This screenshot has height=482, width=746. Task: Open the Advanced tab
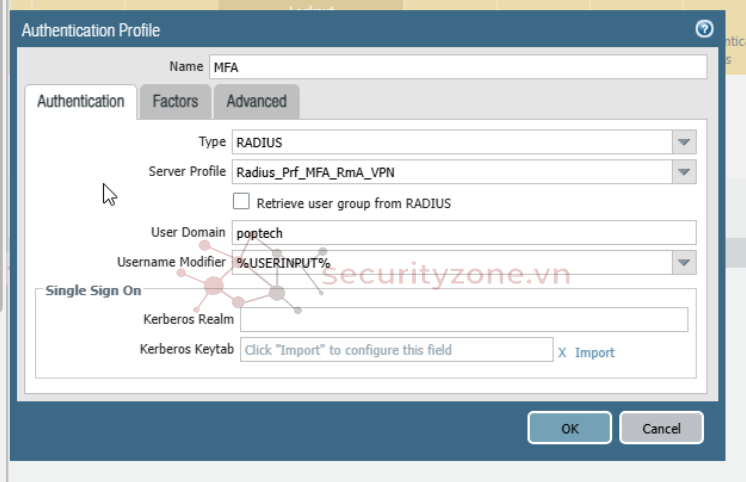pyautogui.click(x=256, y=101)
